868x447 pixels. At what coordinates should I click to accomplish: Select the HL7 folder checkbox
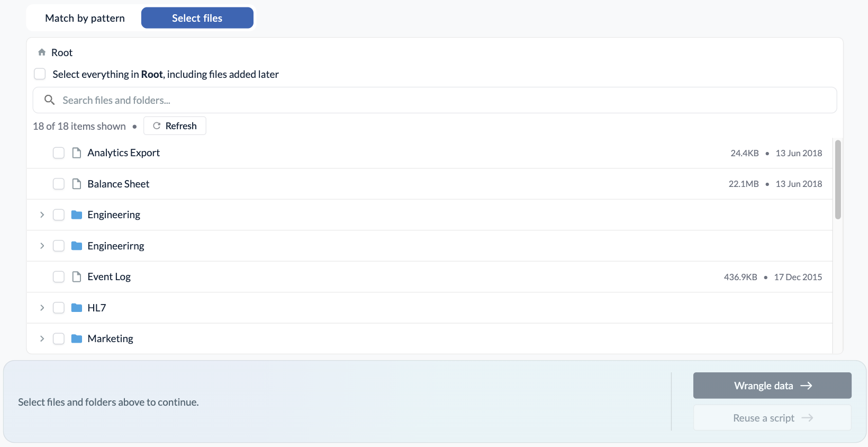point(59,308)
